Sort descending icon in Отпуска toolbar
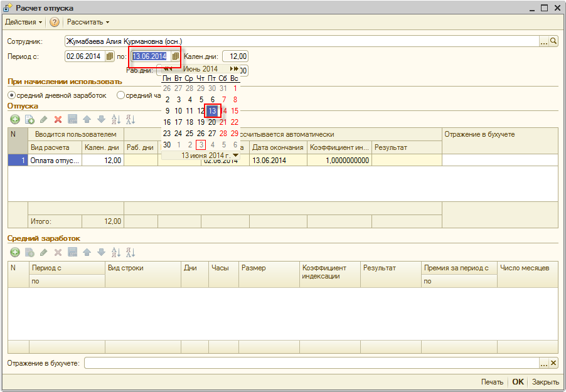The height and width of the screenshot is (392, 566). click(x=131, y=119)
